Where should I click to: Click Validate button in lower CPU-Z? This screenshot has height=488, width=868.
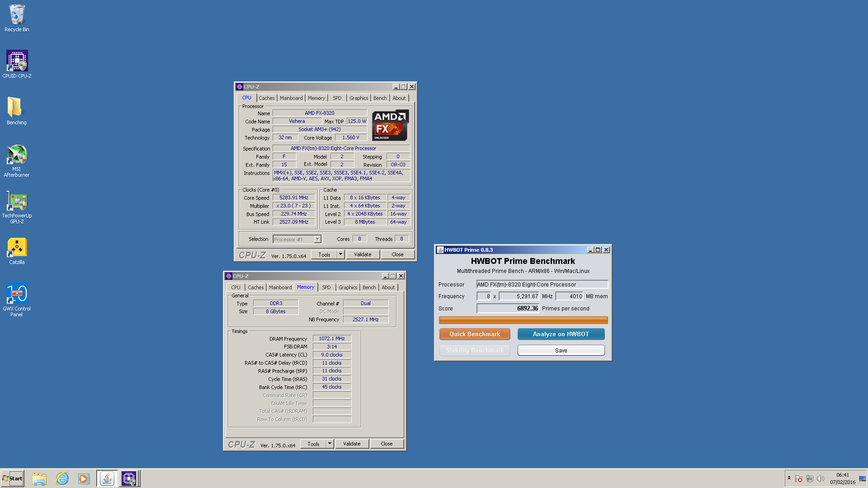[352, 444]
